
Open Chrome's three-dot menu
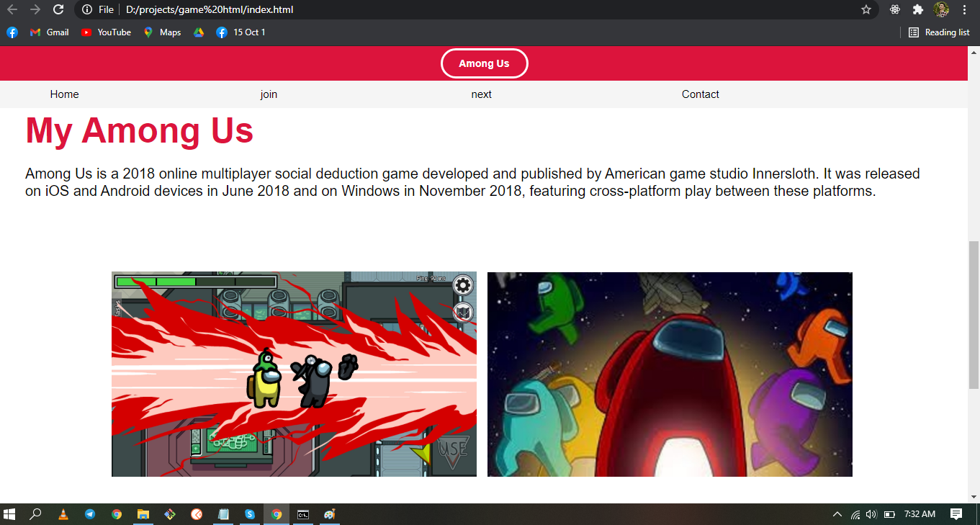coord(965,10)
